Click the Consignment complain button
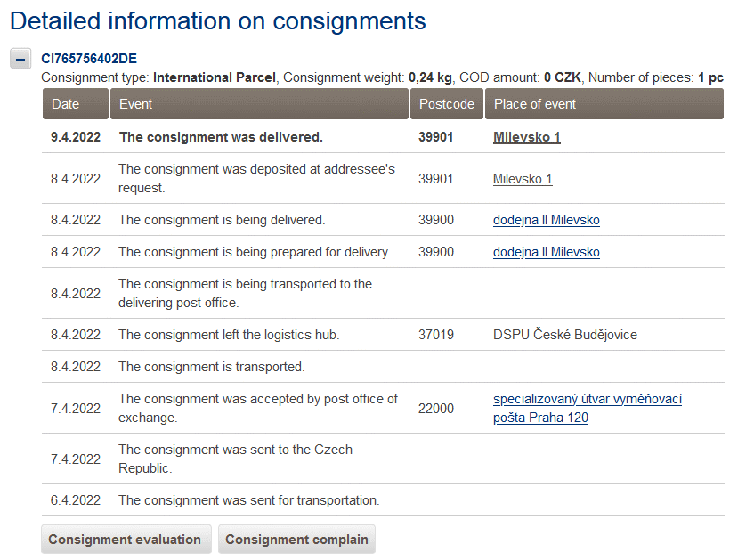 [x=296, y=540]
